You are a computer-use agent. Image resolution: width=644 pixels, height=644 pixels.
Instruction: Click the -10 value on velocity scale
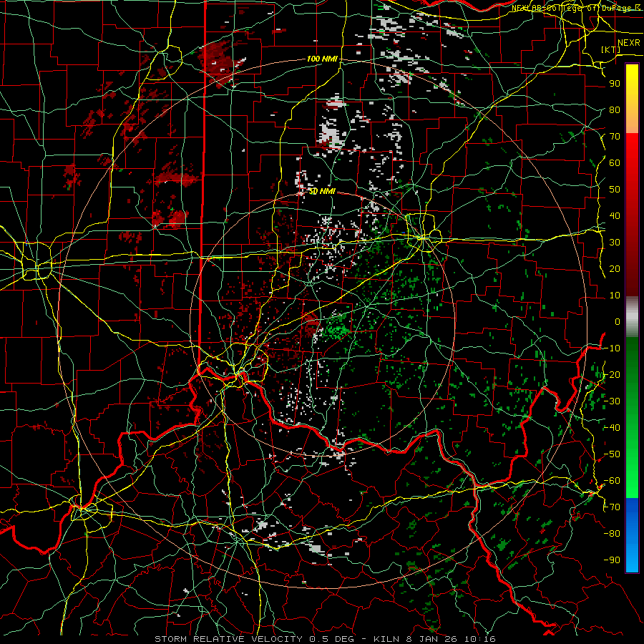pos(612,348)
